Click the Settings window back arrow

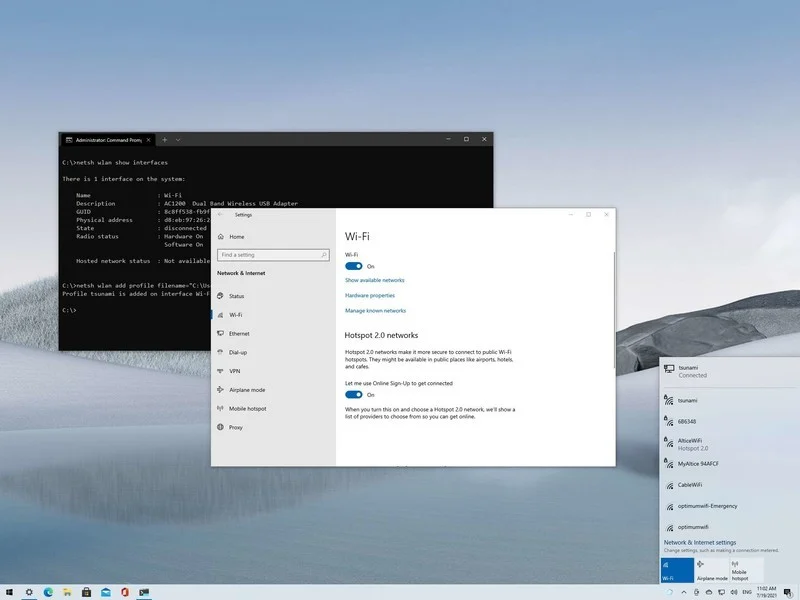[x=220, y=214]
